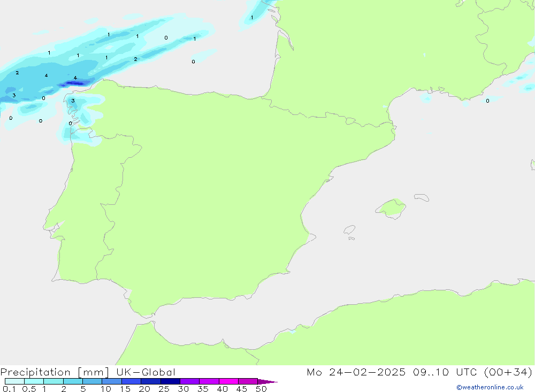This screenshot has width=535, height=392.
Task: Select the 10–15 mm legend swatch
Action: click(112, 381)
